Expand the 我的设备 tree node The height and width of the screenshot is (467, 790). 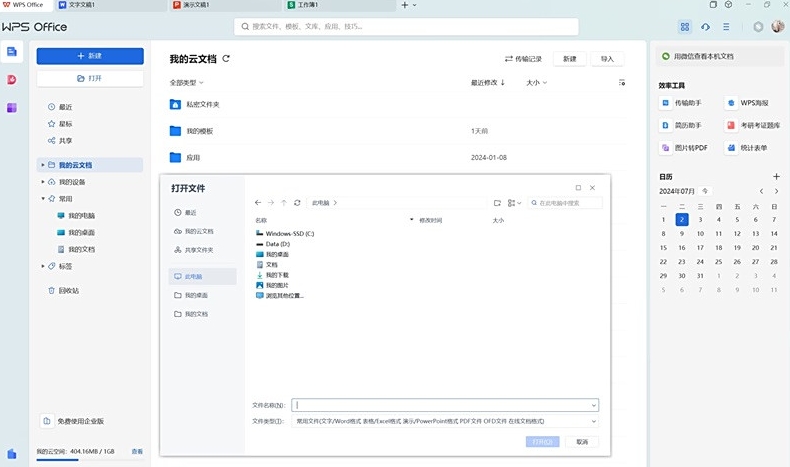coord(43,182)
